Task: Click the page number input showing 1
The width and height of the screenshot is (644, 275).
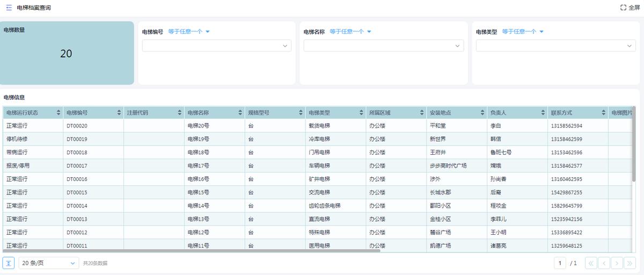Action: coord(560,263)
